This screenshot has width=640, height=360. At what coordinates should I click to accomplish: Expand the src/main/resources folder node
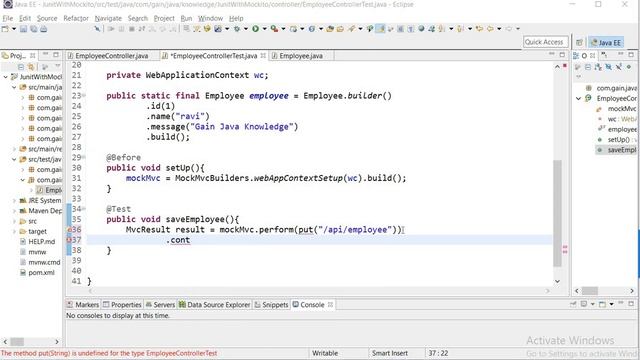pyautogui.click(x=14, y=149)
